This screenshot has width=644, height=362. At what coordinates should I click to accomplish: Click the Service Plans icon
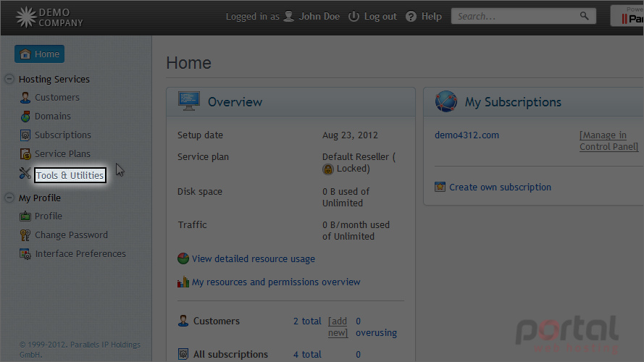tap(25, 154)
